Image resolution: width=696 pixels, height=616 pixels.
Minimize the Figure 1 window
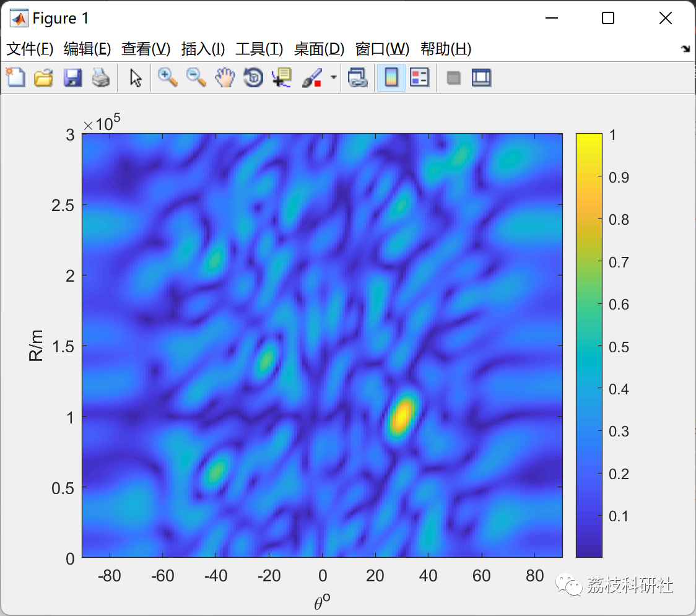coord(551,18)
